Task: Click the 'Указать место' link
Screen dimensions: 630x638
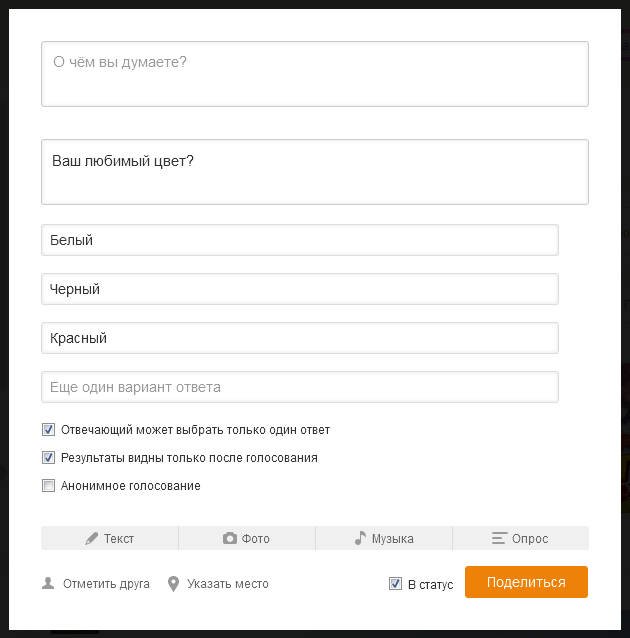Action: [x=227, y=583]
